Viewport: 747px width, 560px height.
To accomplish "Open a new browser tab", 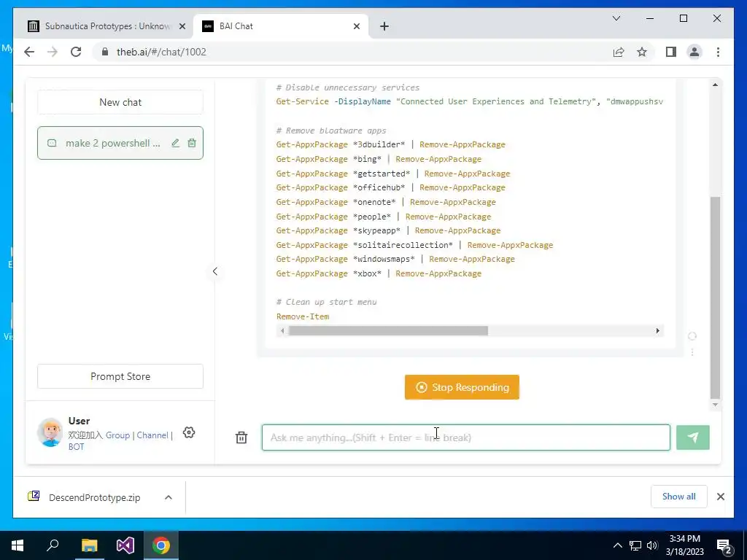I will pos(384,26).
